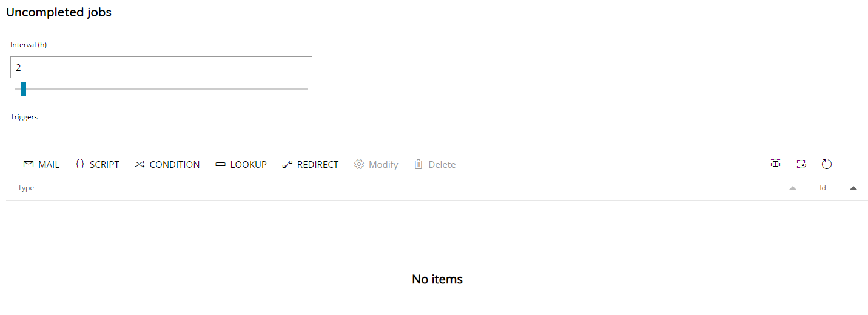Click the Interval slider handle
Image resolution: width=868 pixels, height=315 pixels.
point(24,89)
